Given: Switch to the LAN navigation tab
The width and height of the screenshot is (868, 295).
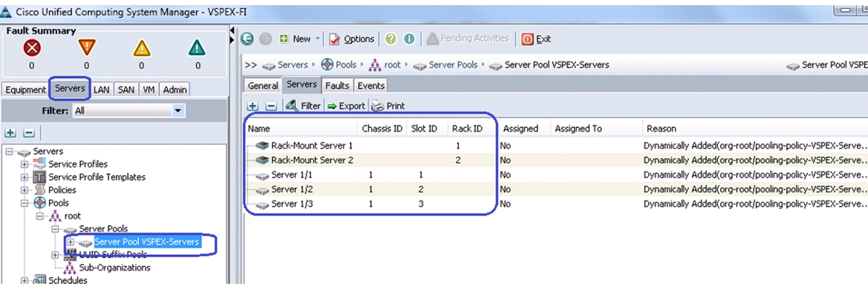Looking at the screenshot, I should click(x=101, y=89).
